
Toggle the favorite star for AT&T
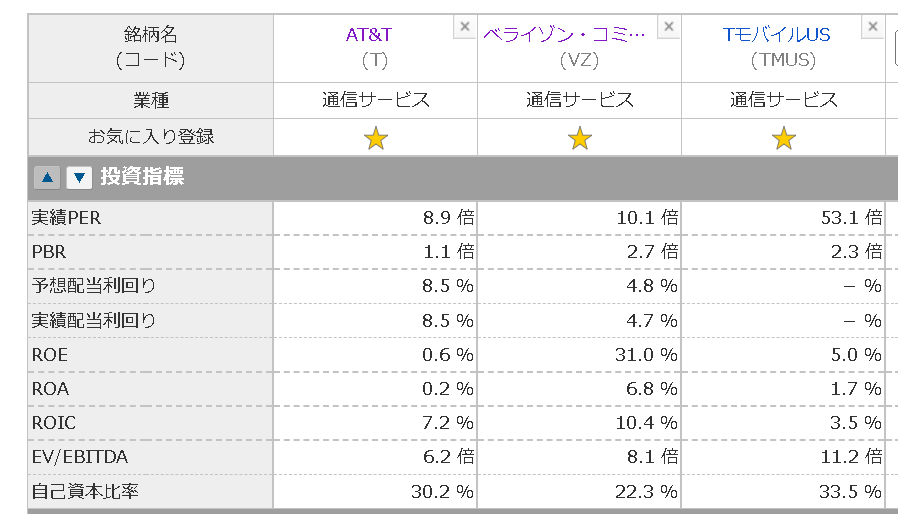pyautogui.click(x=375, y=139)
